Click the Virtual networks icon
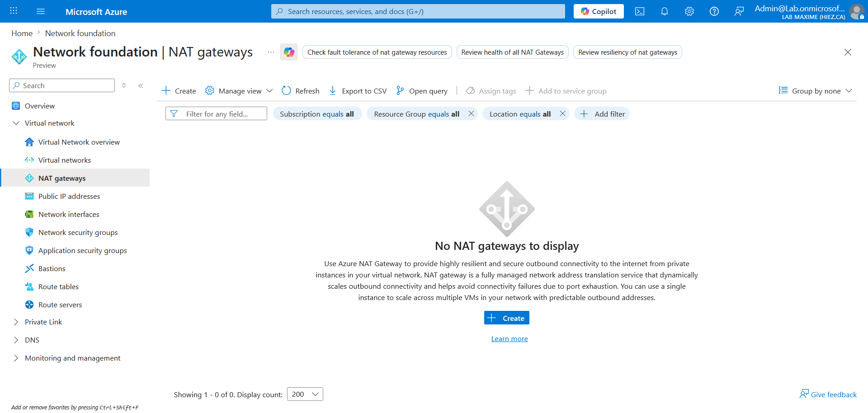The image size is (868, 413). (x=29, y=160)
